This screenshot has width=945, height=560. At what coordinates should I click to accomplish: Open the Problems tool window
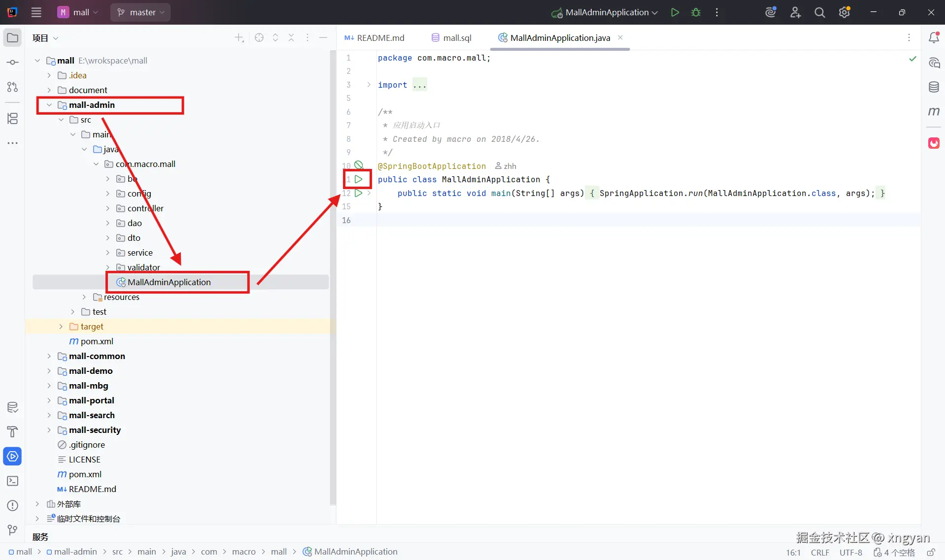point(12,506)
